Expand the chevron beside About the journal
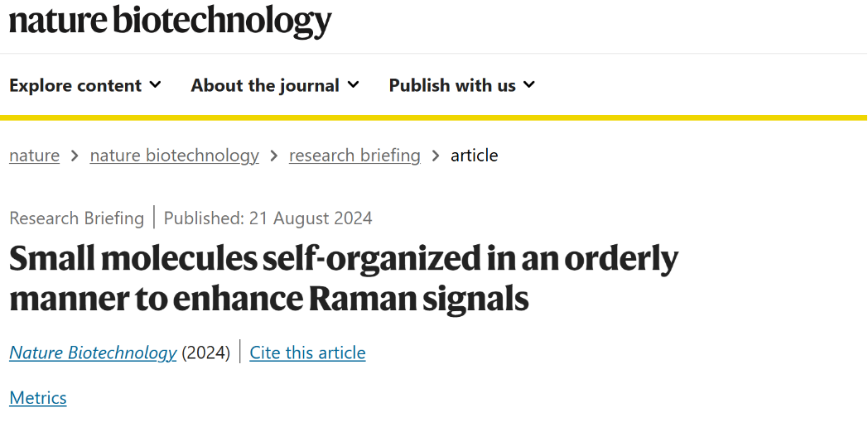Image resolution: width=868 pixels, height=422 pixels. pos(353,84)
